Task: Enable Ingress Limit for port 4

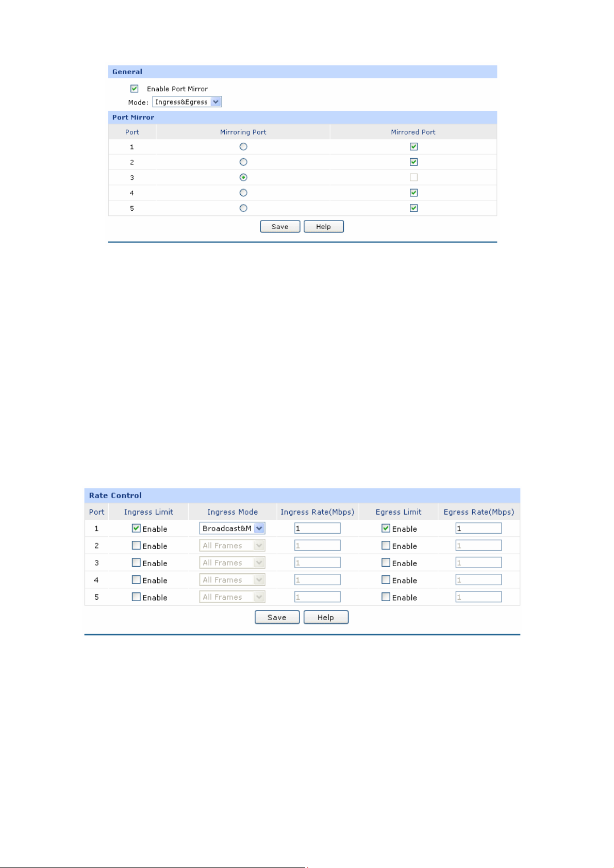Action: [x=136, y=580]
